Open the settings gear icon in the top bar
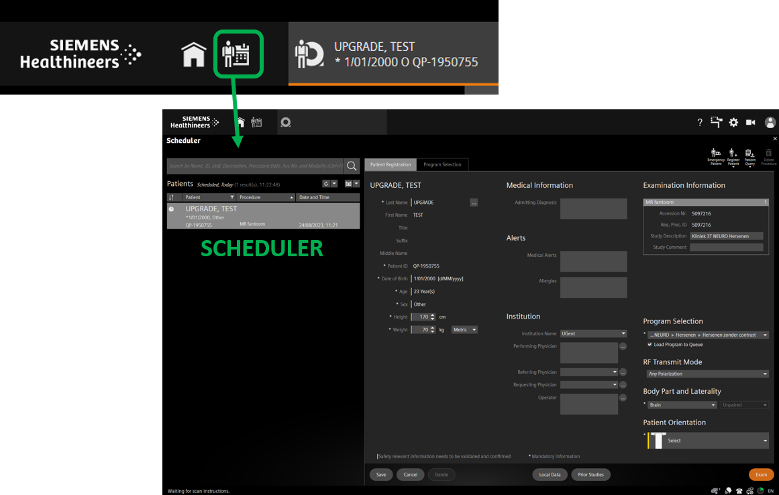779x495 pixels. tap(733, 122)
